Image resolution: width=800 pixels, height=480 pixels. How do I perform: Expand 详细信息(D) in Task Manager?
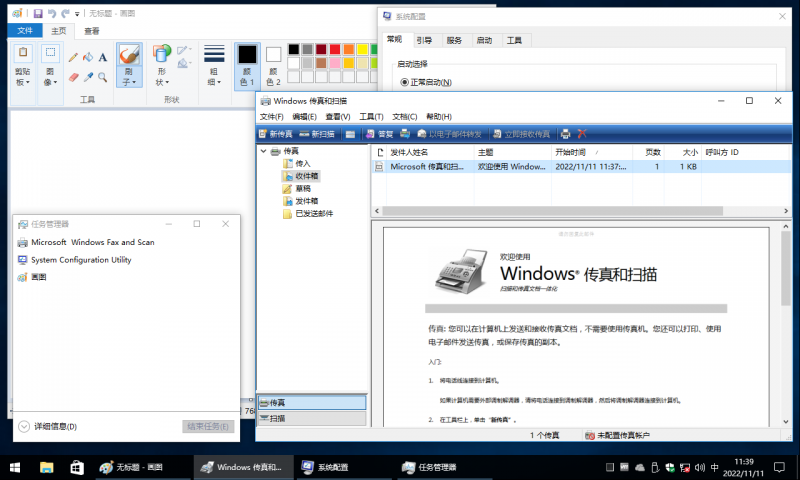click(x=47, y=426)
